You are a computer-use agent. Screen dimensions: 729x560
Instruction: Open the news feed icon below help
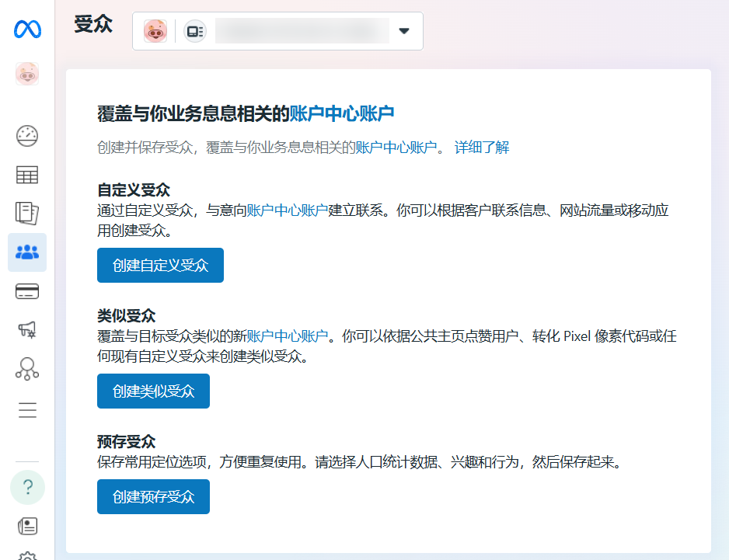(x=27, y=526)
